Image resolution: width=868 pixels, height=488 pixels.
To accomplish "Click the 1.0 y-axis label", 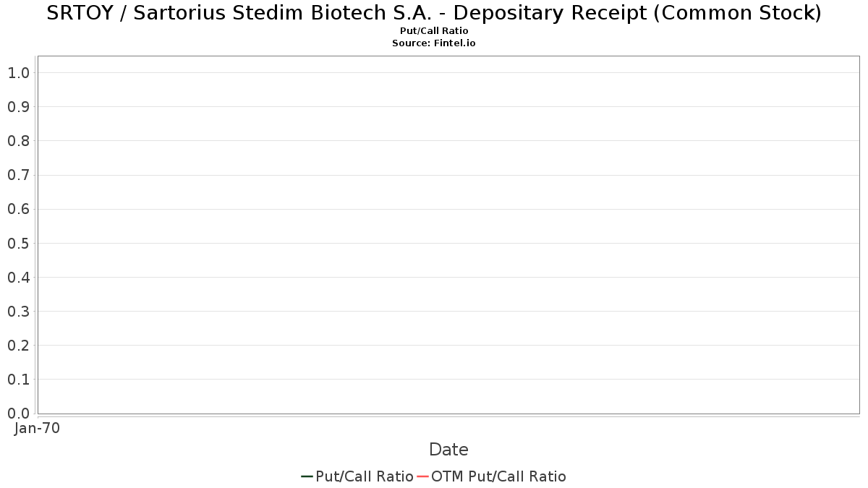I will click(18, 72).
